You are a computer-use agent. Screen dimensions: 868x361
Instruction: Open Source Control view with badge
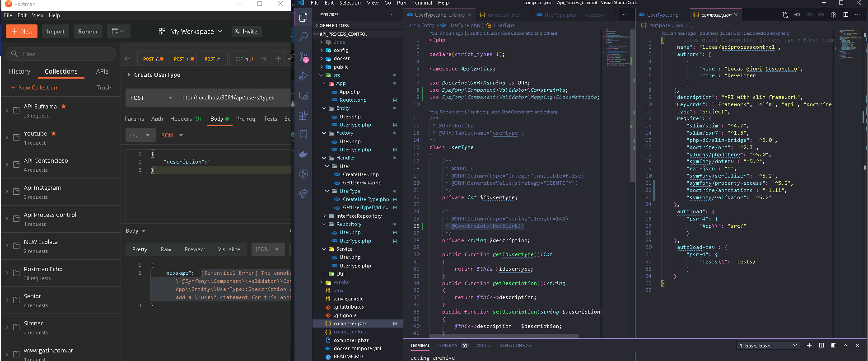(x=303, y=56)
